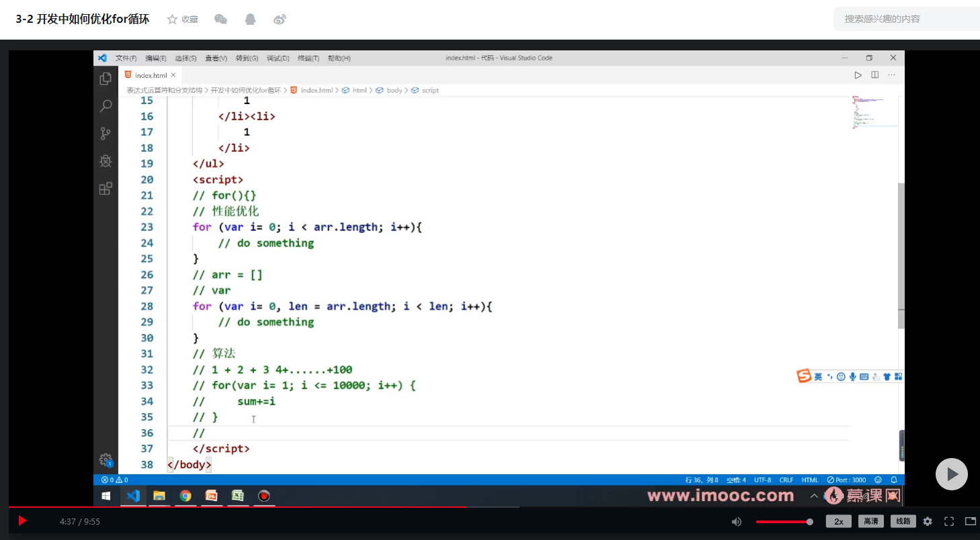Image resolution: width=980 pixels, height=540 pixels.
Task: Click the index.html breadcrumb
Action: 317,90
